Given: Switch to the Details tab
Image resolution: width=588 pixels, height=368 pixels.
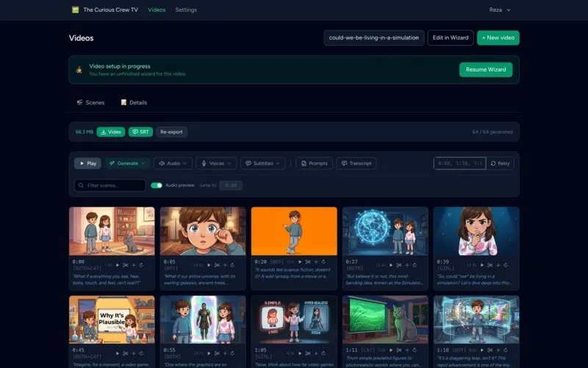Looking at the screenshot, I should [134, 102].
